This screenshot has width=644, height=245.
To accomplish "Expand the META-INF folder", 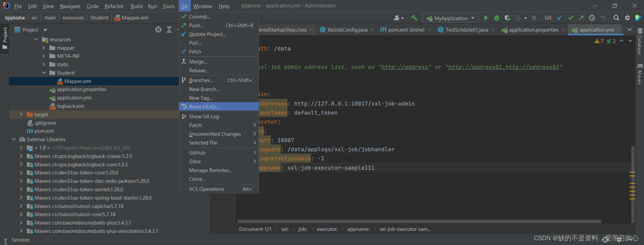I will coord(44,56).
